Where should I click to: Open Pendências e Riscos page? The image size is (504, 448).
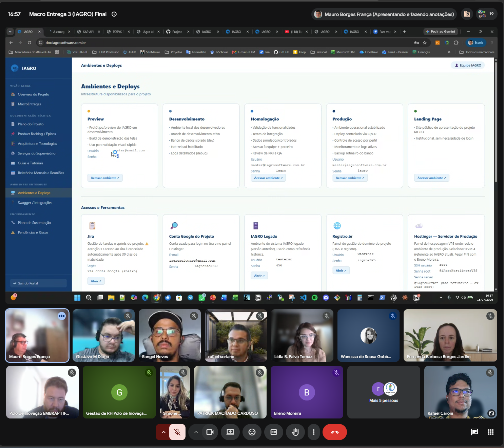tap(33, 233)
